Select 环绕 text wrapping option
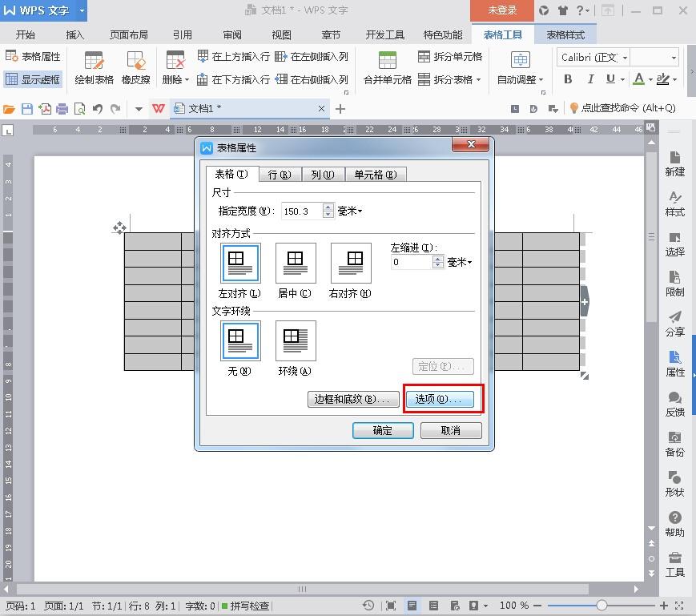696x616 pixels. click(295, 341)
